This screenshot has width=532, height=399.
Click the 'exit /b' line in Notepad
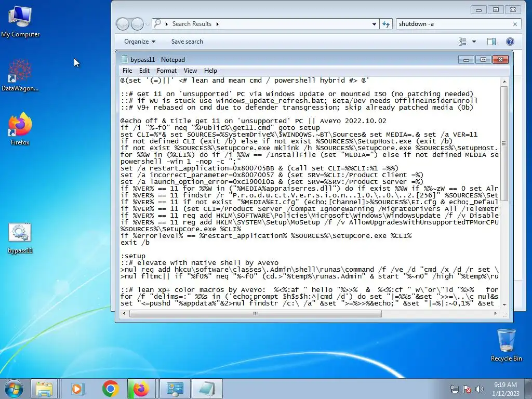(135, 243)
